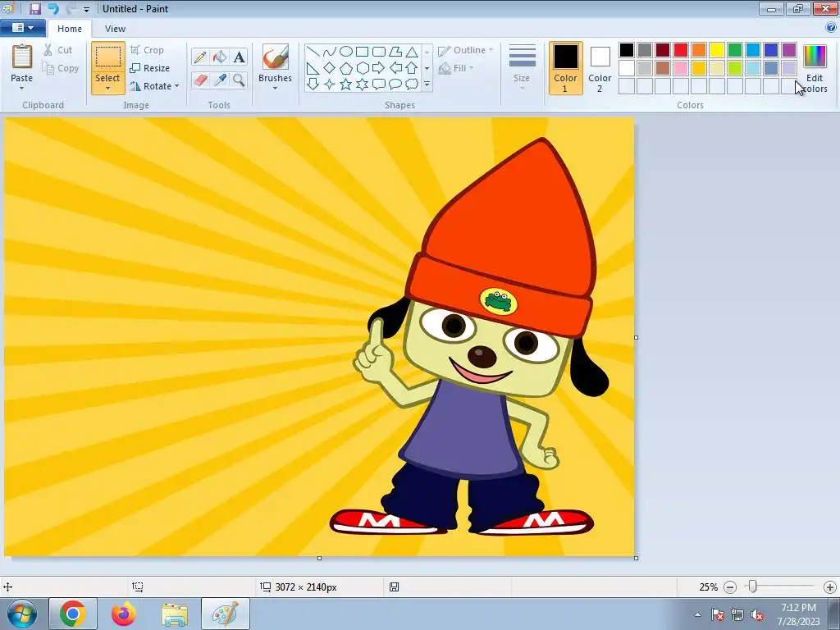Switch to the View ribbon tab

pyautogui.click(x=115, y=29)
